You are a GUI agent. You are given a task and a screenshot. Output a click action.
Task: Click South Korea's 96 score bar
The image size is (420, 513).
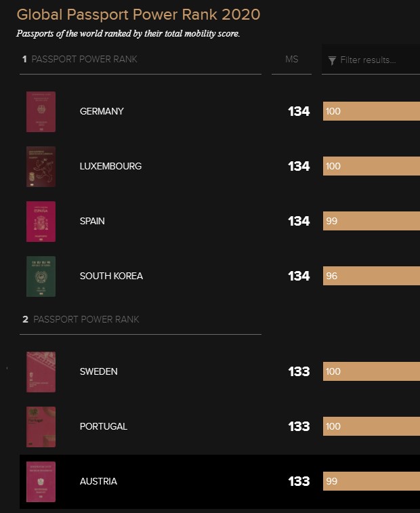(372, 276)
